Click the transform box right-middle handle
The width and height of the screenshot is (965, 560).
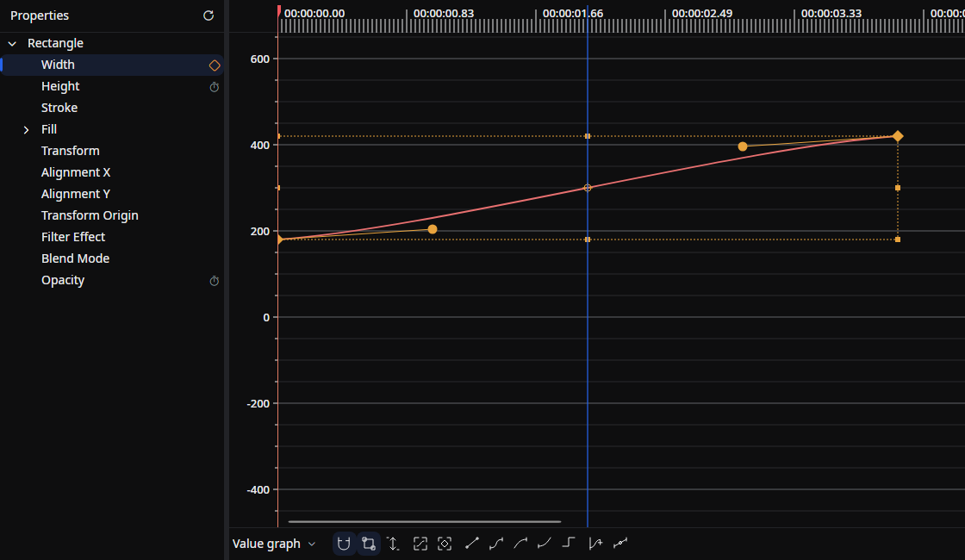pos(897,188)
